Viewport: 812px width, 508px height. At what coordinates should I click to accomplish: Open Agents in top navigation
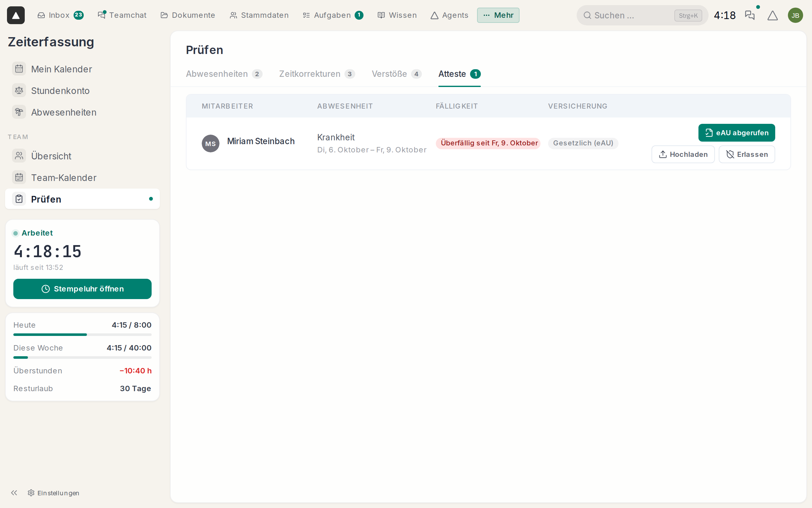pos(449,15)
